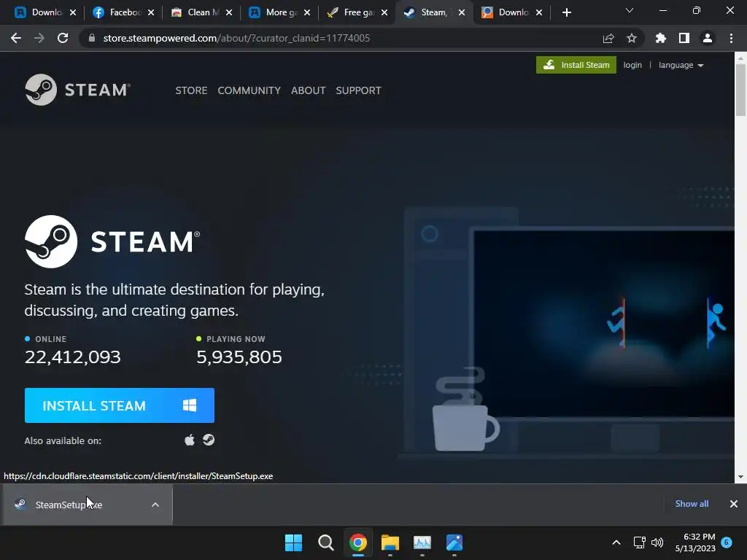747x560 pixels.
Task: Click the login link
Action: [x=632, y=65]
